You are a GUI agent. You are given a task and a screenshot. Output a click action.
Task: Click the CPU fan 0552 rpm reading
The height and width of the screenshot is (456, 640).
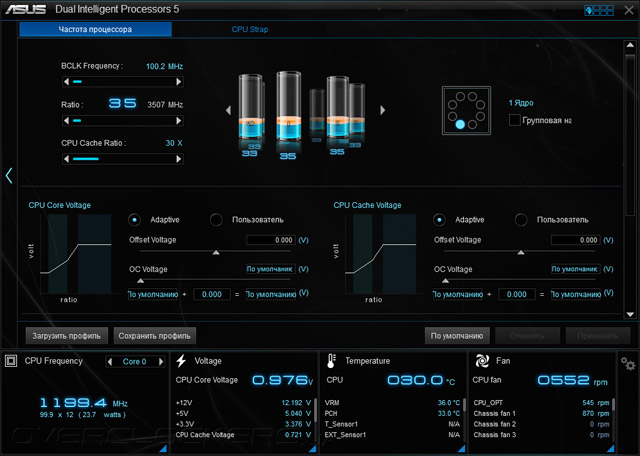573,380
